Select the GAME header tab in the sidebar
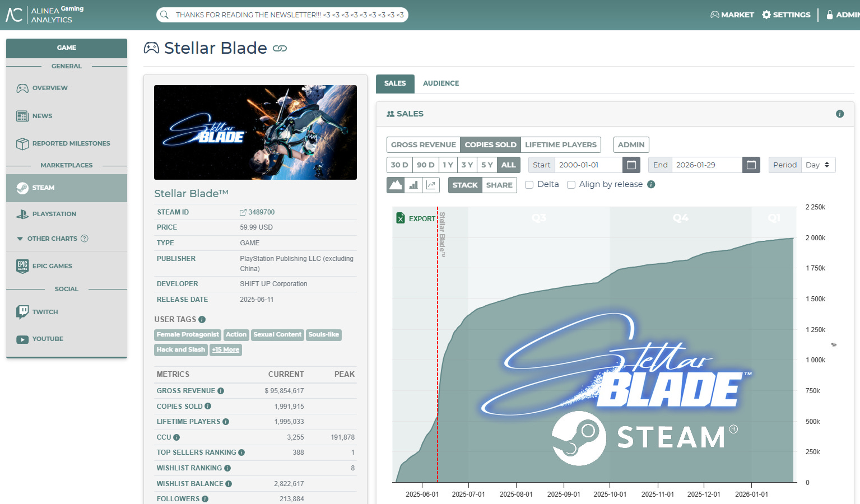Image resolution: width=860 pixels, height=504 pixels. click(x=67, y=48)
